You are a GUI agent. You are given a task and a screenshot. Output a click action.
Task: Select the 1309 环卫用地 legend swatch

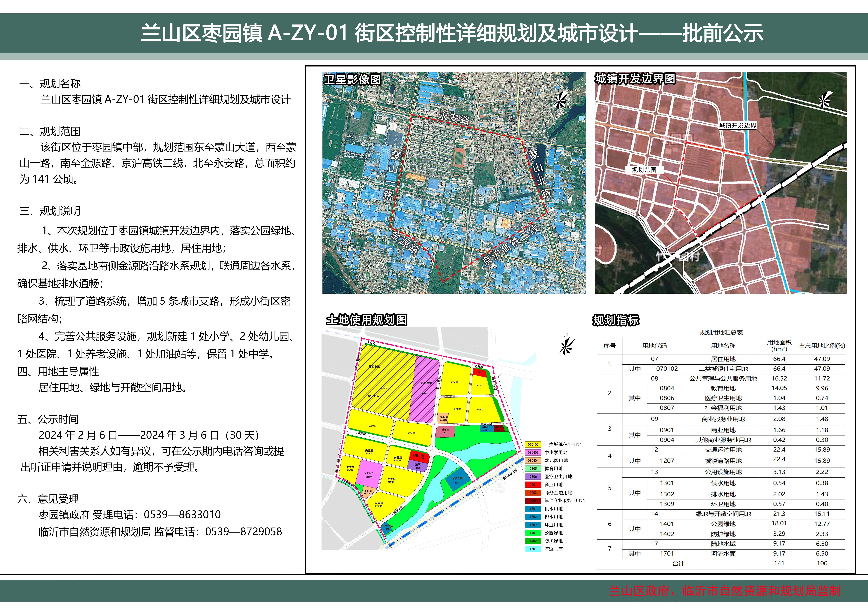533,525
